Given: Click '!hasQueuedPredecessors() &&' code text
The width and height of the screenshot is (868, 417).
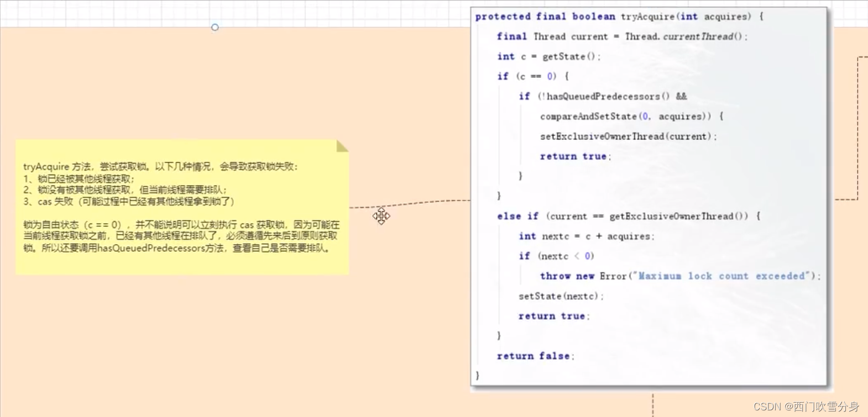Looking at the screenshot, I should 613,96.
